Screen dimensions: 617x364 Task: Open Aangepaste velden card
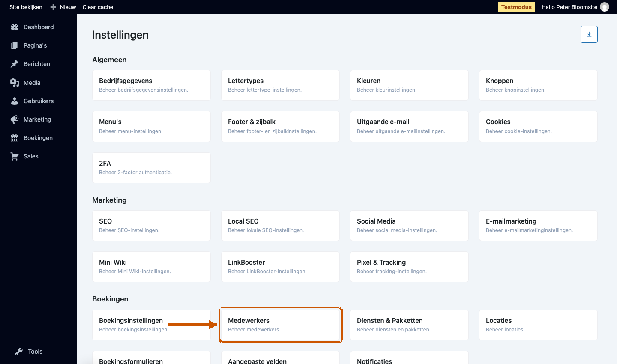pos(280,358)
